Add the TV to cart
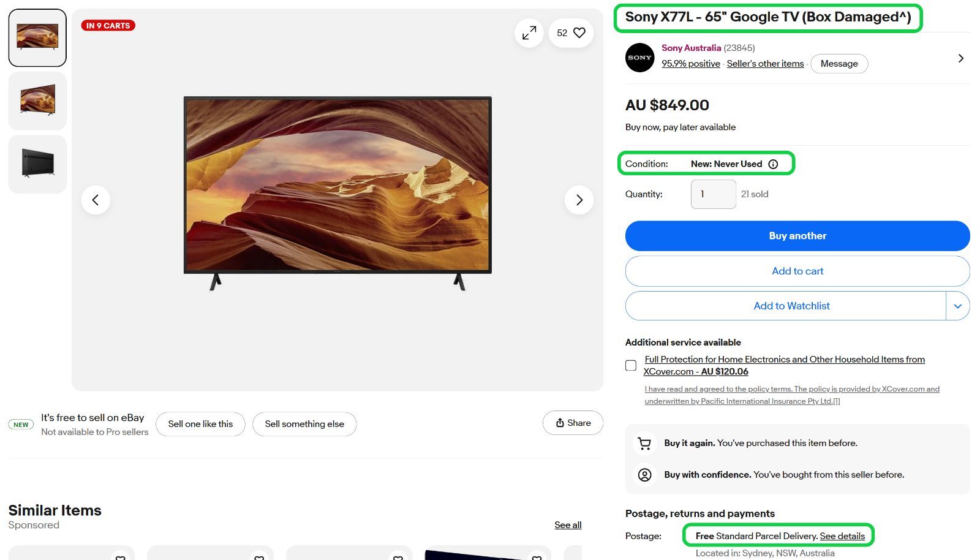980x560 pixels. pos(797,271)
